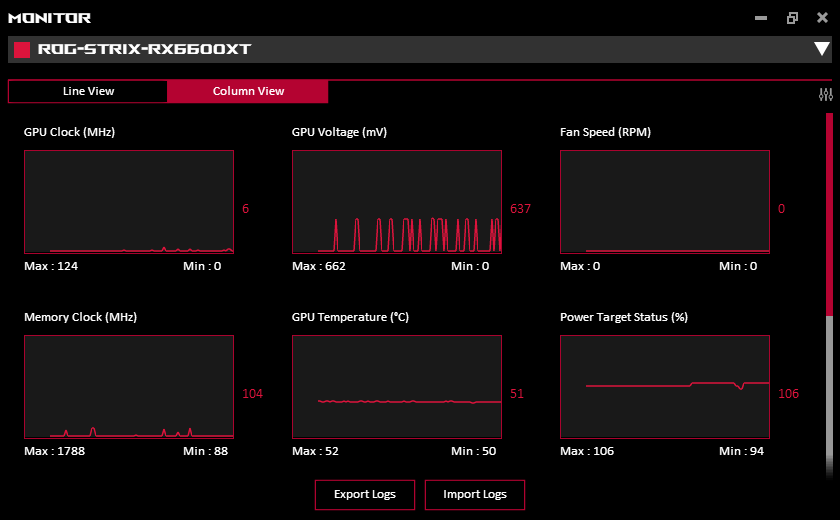Viewport: 840px width, 520px height.
Task: Click the red GPU indicator square
Action: 22,50
